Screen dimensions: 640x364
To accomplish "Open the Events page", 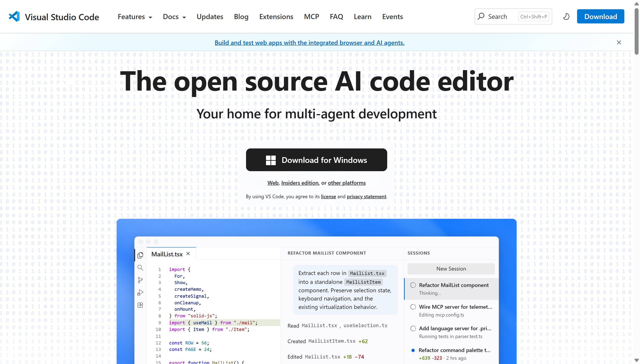I will pos(392,17).
